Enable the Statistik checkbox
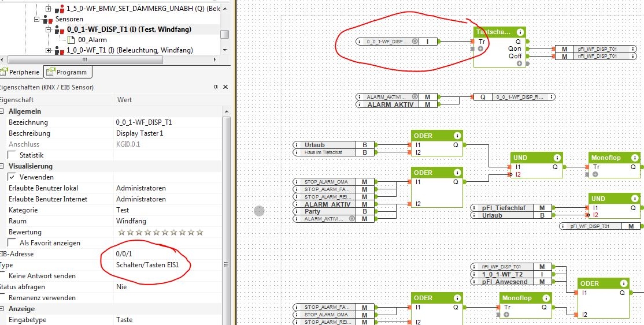 (x=12, y=155)
